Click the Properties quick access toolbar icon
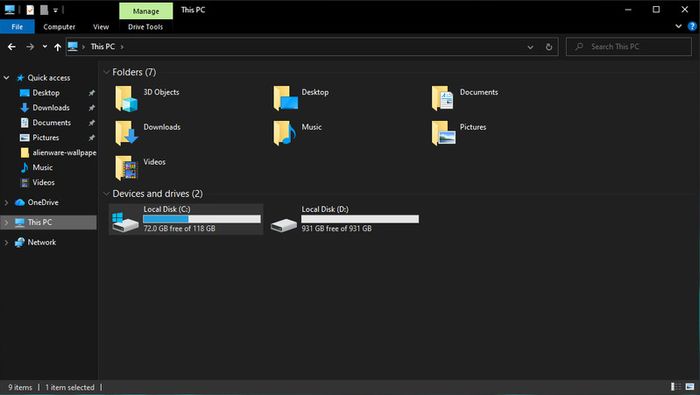 coord(30,9)
